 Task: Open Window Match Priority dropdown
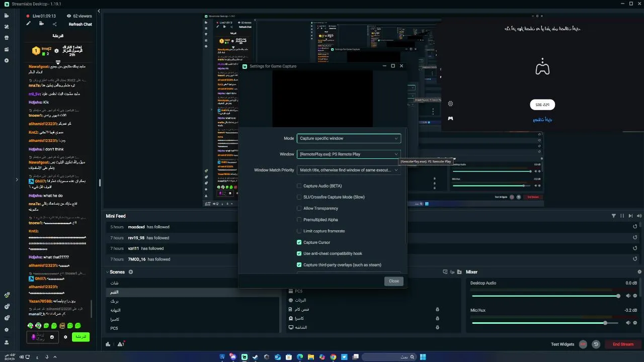pyautogui.click(x=349, y=170)
